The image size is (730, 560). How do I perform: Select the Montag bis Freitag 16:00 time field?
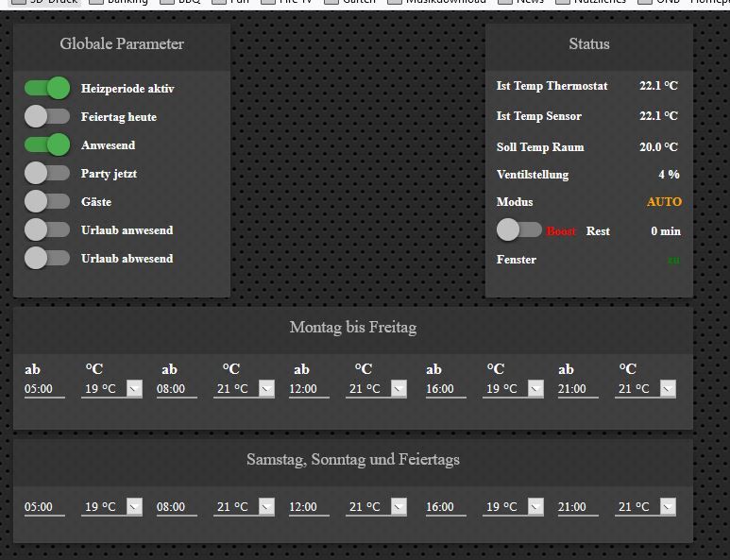pos(445,389)
